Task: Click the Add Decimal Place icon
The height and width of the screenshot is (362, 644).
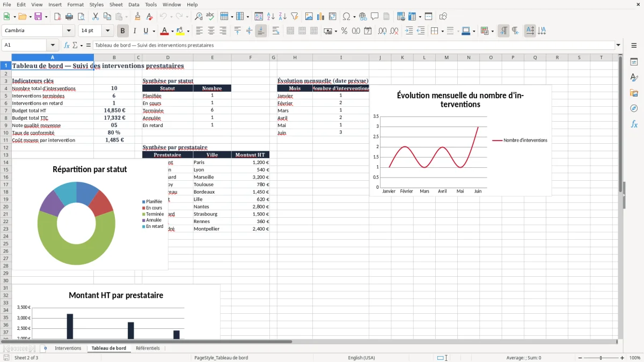Action: click(383, 31)
